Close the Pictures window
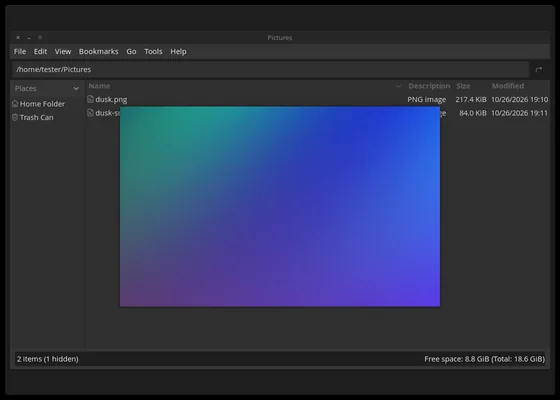The image size is (560, 400). (x=18, y=38)
